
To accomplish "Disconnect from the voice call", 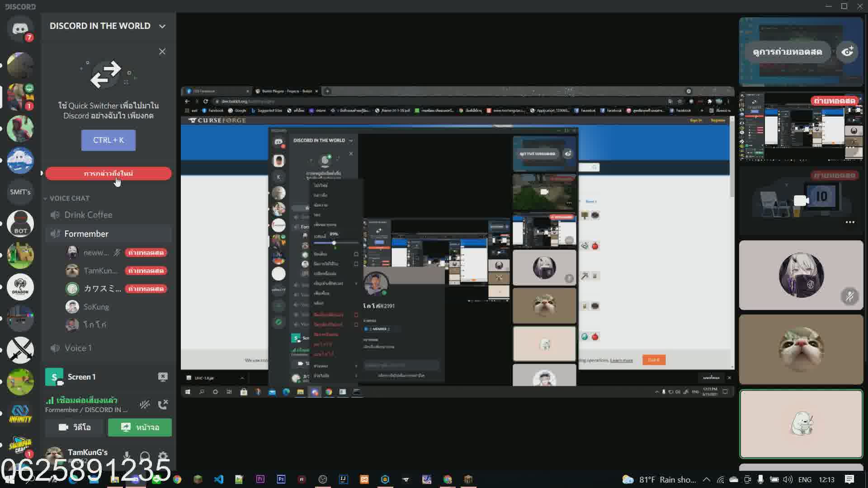I will click(x=164, y=405).
